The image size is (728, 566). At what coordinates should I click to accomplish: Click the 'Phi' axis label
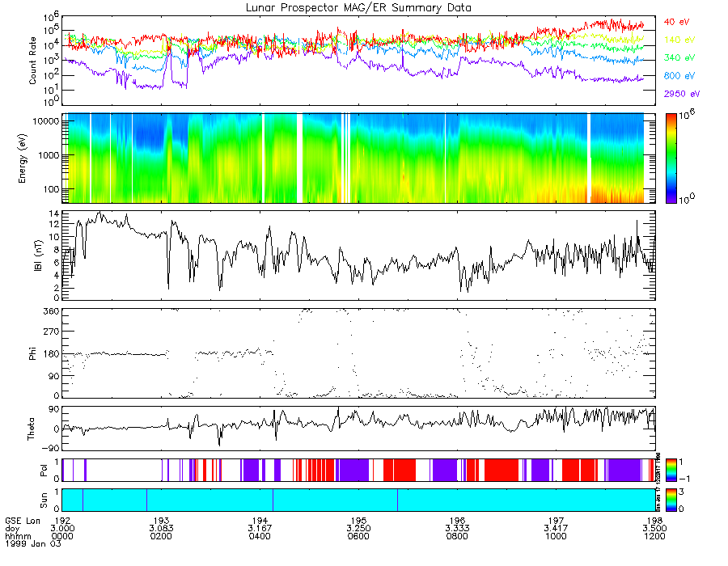click(x=32, y=353)
